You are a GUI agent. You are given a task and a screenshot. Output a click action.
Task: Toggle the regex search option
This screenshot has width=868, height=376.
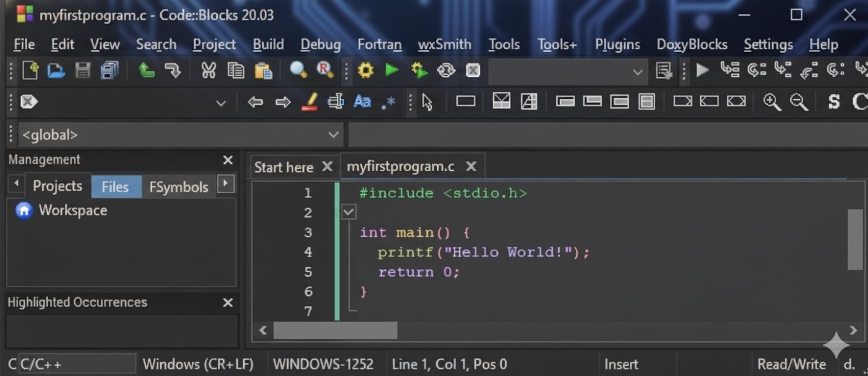click(x=388, y=102)
